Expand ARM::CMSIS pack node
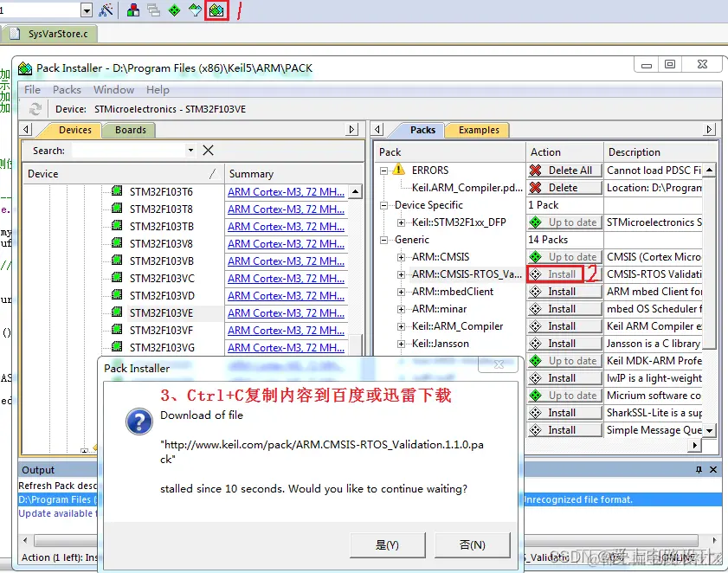 pyautogui.click(x=401, y=257)
